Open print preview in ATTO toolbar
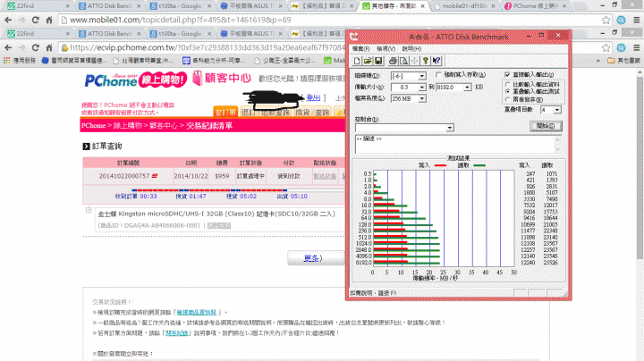 pos(403,61)
